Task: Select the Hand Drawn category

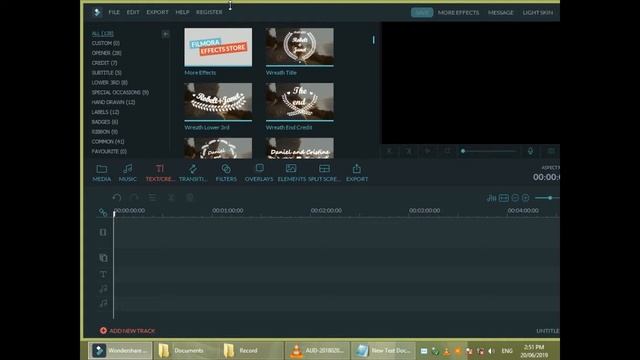Action: pyautogui.click(x=113, y=102)
